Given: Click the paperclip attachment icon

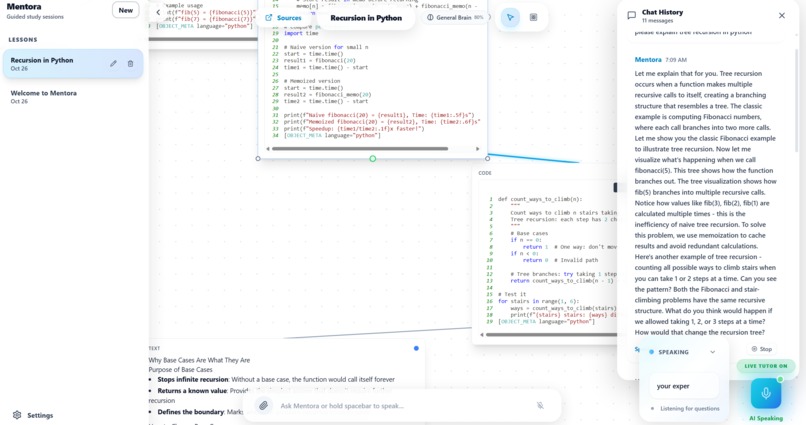Looking at the screenshot, I should pos(263,405).
